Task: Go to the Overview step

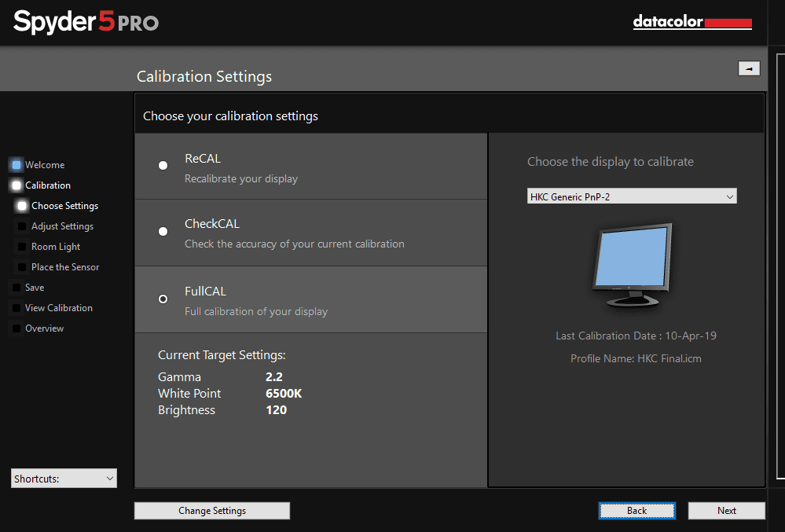Action: (44, 328)
